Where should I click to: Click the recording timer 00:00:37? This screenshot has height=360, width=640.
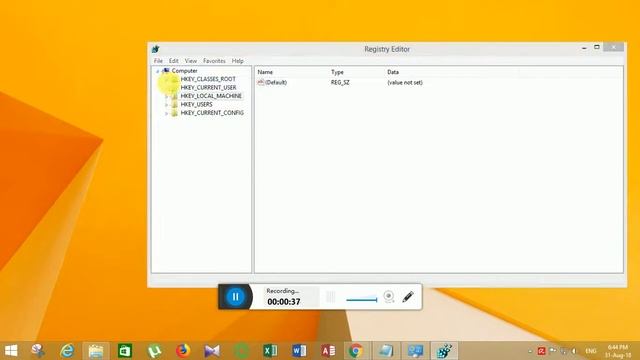point(284,302)
